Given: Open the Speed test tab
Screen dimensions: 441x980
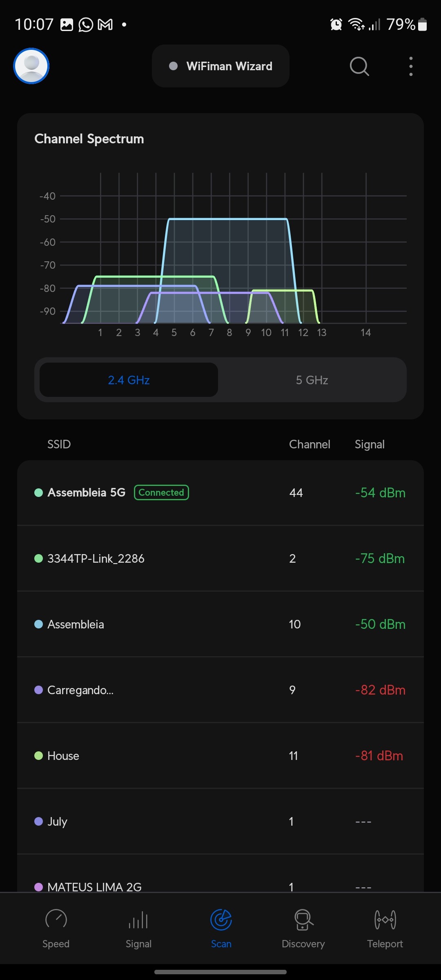Looking at the screenshot, I should (56, 928).
